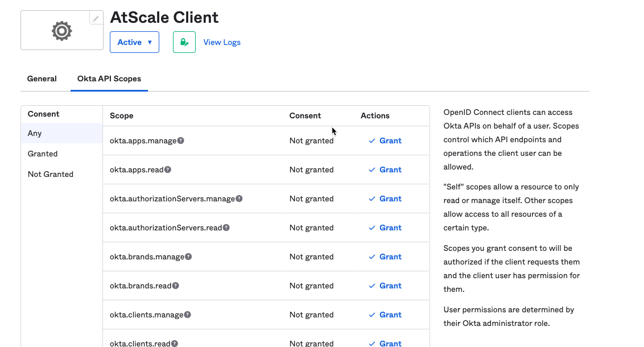Select the Okta API Scopes tab
Viewport: 644px width, 347px height.
pyautogui.click(x=109, y=79)
